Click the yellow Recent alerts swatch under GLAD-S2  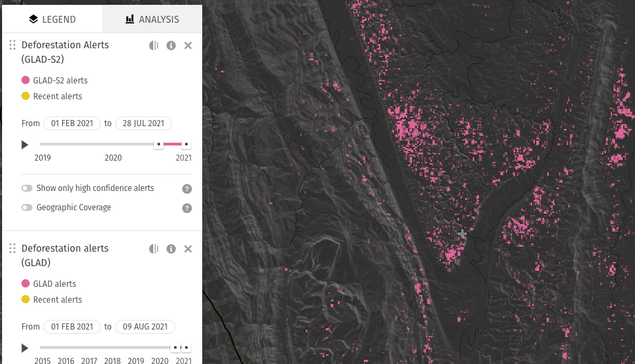[26, 96]
